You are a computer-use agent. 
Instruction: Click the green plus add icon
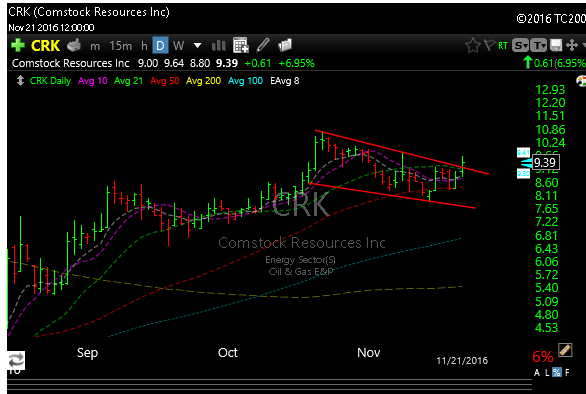pos(18,46)
